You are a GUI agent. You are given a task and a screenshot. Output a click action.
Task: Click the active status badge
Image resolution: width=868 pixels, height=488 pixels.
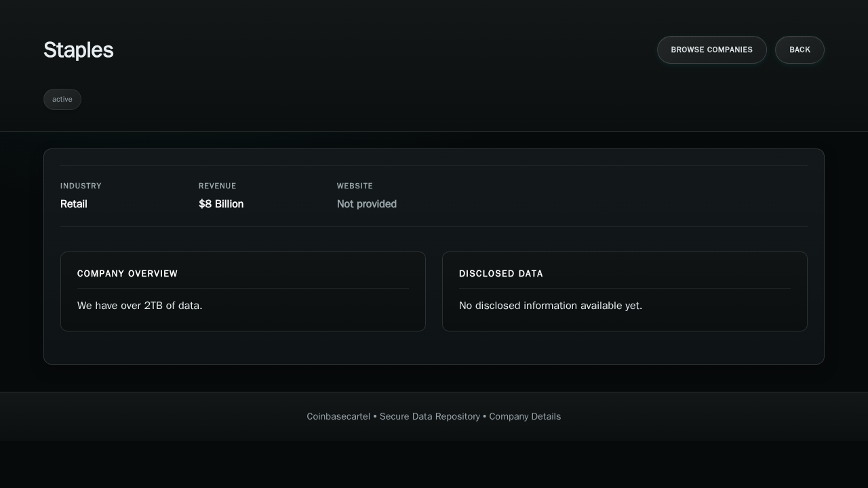(x=62, y=99)
